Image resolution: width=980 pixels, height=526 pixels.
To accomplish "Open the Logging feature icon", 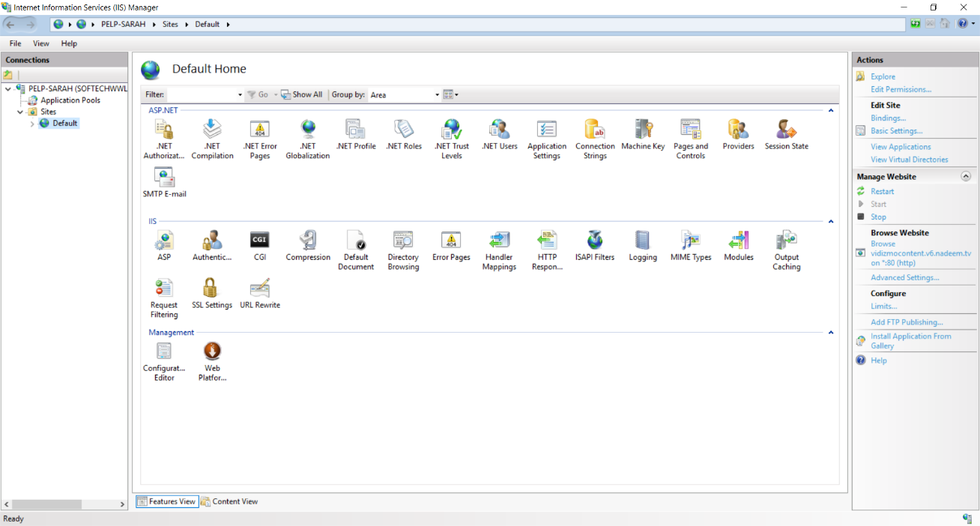I will click(642, 241).
